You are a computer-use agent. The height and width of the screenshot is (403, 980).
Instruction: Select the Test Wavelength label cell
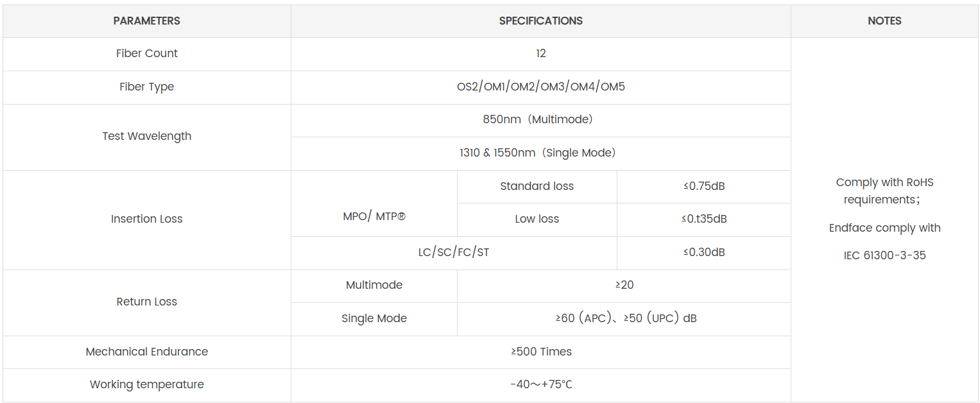(146, 137)
